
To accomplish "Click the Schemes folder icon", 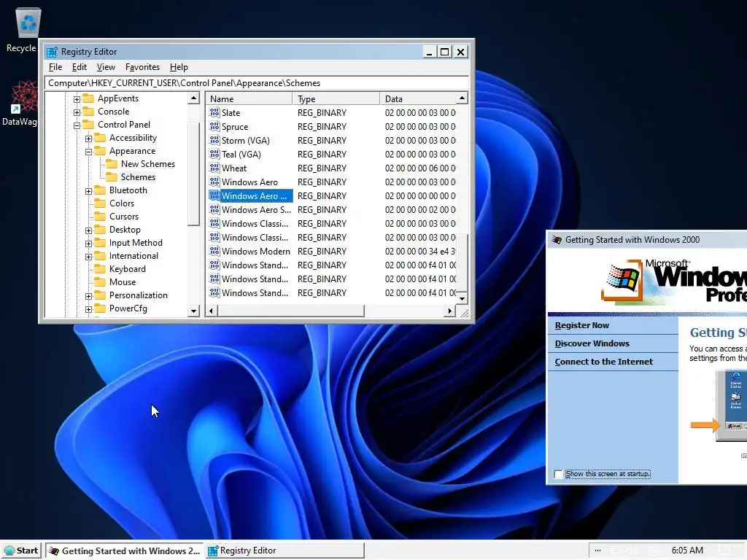I will [112, 177].
